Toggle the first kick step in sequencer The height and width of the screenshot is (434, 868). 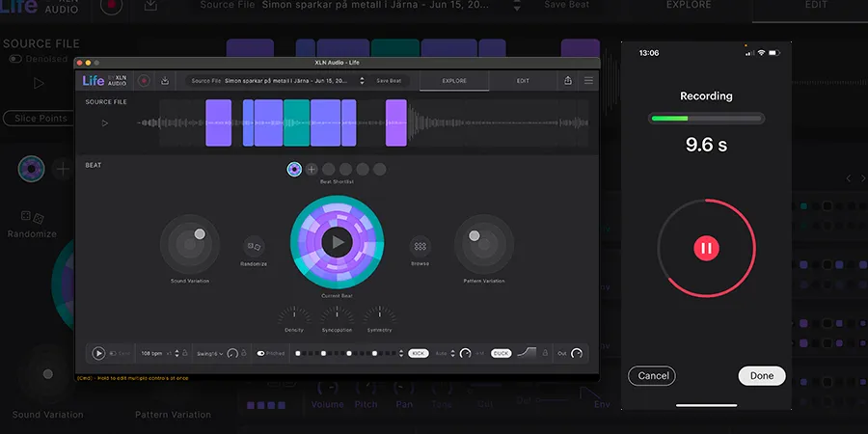point(298,353)
